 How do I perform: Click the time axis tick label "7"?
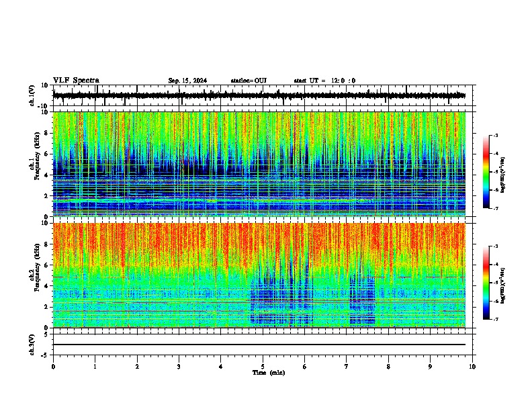[347, 367]
